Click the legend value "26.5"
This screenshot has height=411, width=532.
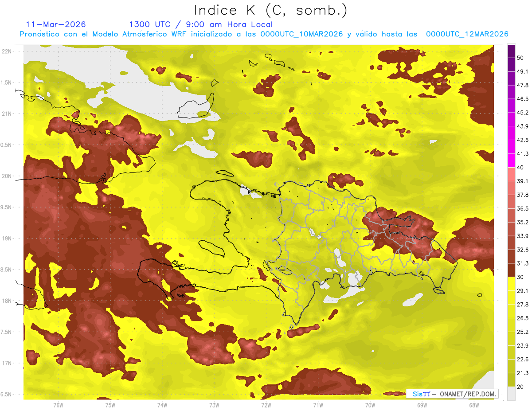pos(523,318)
